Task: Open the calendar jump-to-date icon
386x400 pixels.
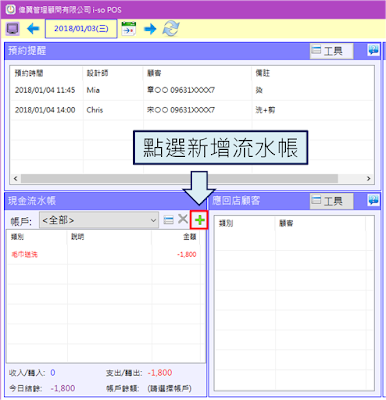Action: [x=129, y=29]
